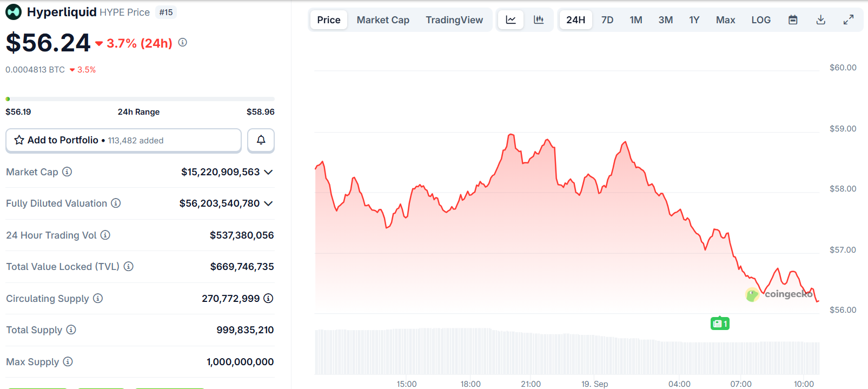Image resolution: width=868 pixels, height=389 pixels.
Task: Click the $669,746,735 TVL value
Action: (242, 267)
